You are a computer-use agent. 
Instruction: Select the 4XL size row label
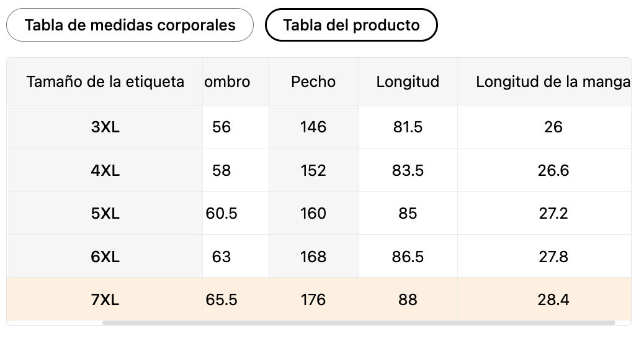coord(105,170)
